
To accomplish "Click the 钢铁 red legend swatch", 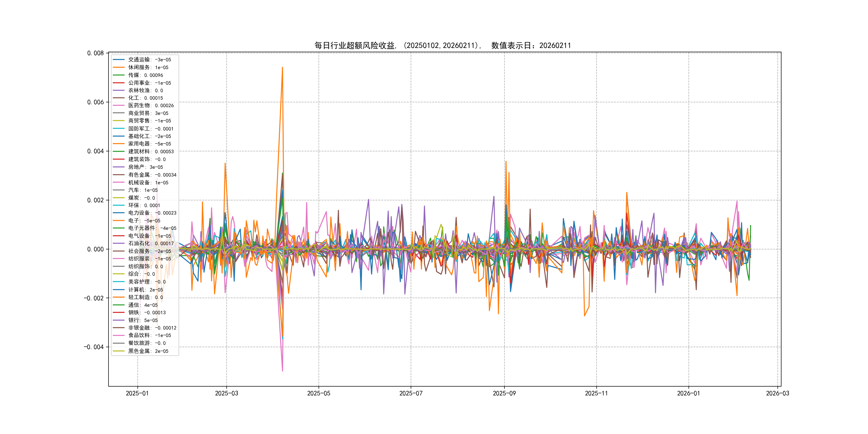I will coord(119,312).
